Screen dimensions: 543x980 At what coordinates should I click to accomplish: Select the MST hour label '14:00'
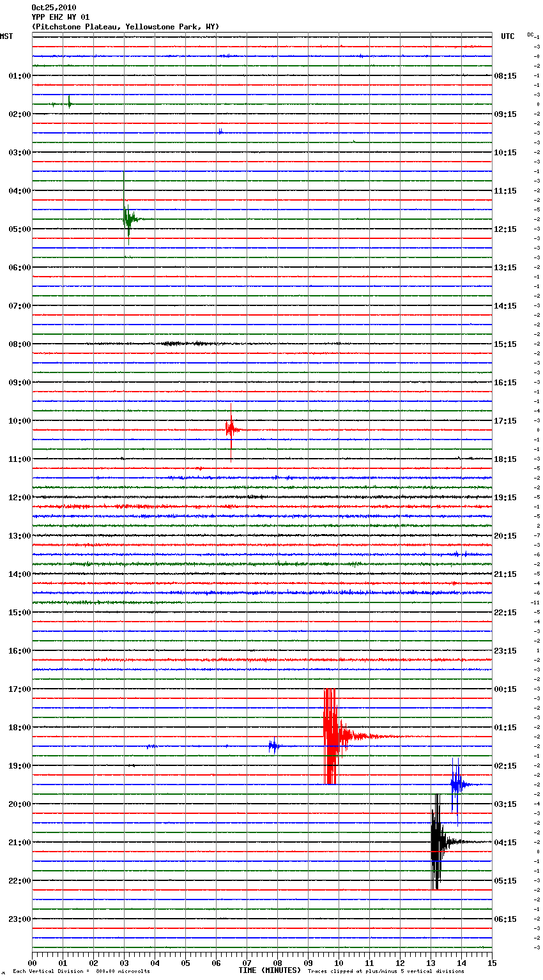tap(19, 574)
